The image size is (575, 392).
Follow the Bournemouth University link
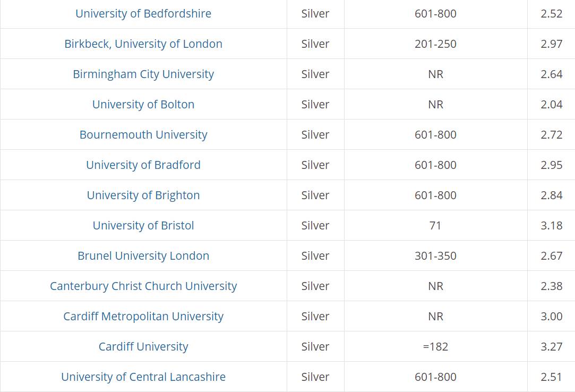click(143, 135)
